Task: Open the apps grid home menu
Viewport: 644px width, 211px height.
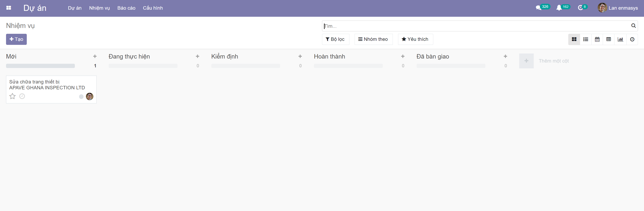Action: click(8, 8)
